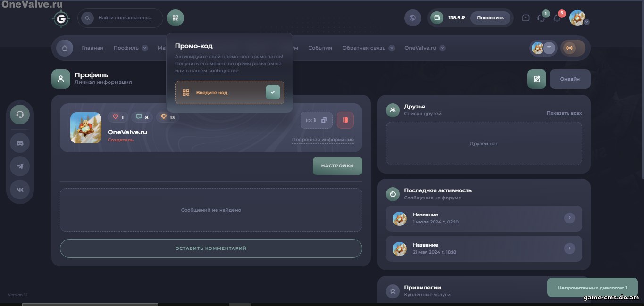
Task: Toggle the broadcast signal switch
Action: point(573,48)
